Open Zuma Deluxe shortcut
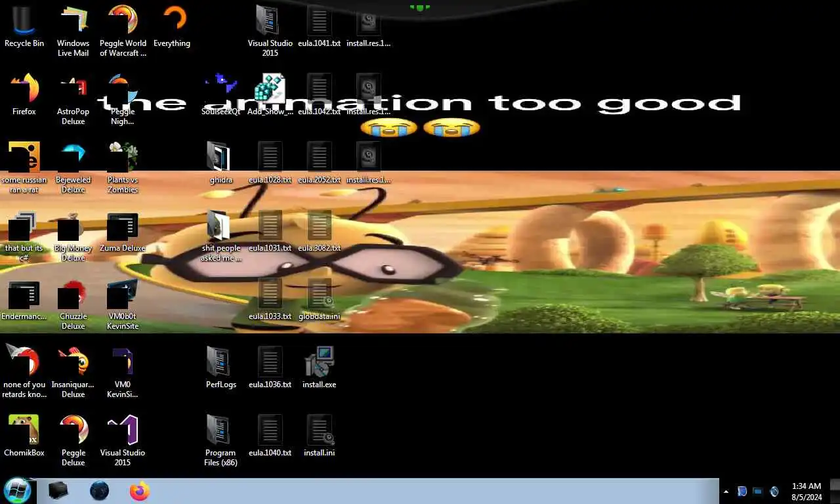 click(123, 232)
